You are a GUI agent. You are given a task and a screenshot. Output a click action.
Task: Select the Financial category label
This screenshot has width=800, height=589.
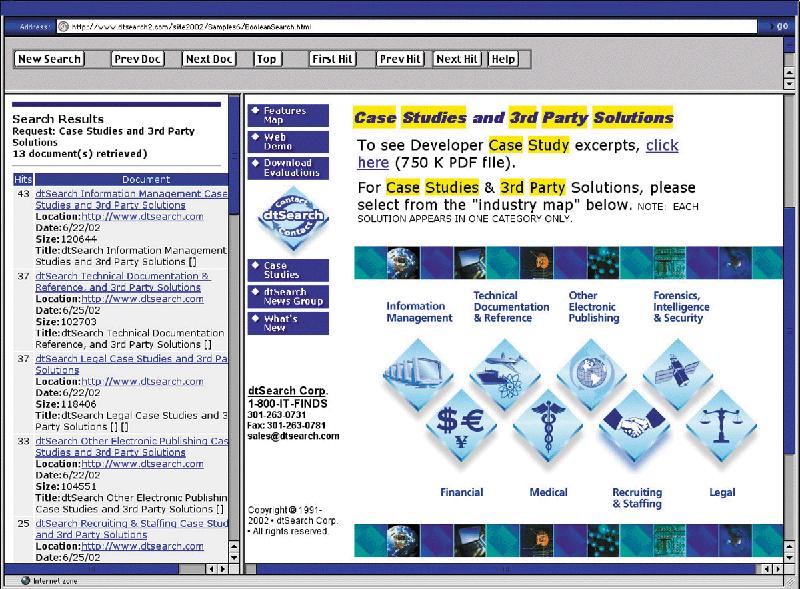(x=462, y=493)
